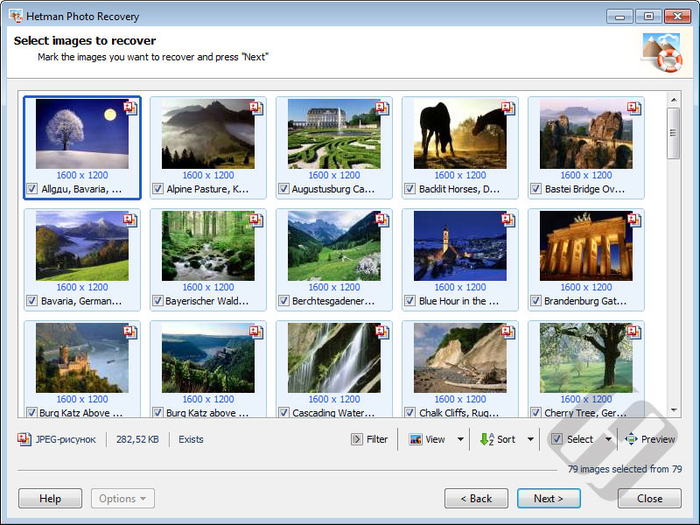Viewport: 700px width, 525px height.
Task: Click JPEG badge on Brandenburg Gate thumbnail
Action: tap(634, 220)
